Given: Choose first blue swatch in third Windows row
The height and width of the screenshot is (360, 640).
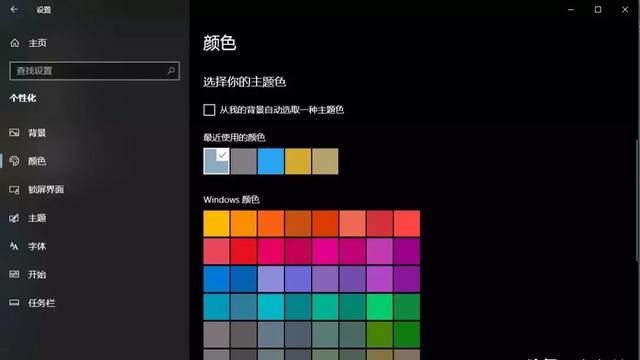Looking at the screenshot, I should pyautogui.click(x=216, y=279).
